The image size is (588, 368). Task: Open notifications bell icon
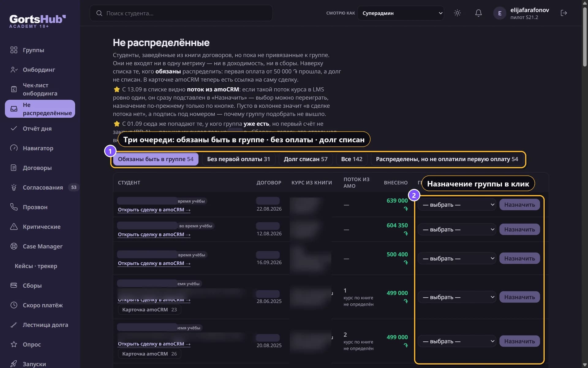point(478,13)
